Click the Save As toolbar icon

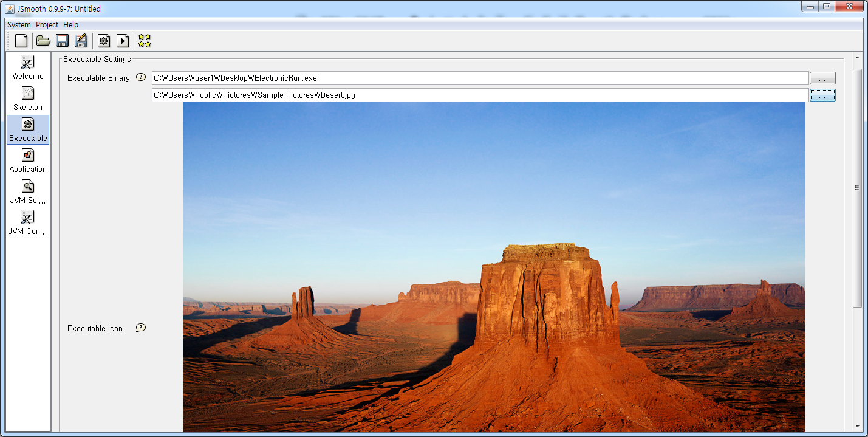[x=81, y=41]
